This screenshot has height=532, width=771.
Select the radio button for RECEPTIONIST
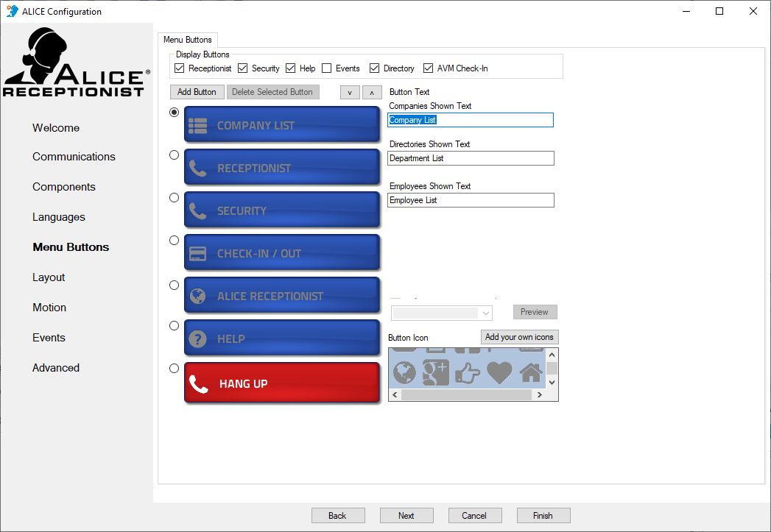(x=174, y=155)
